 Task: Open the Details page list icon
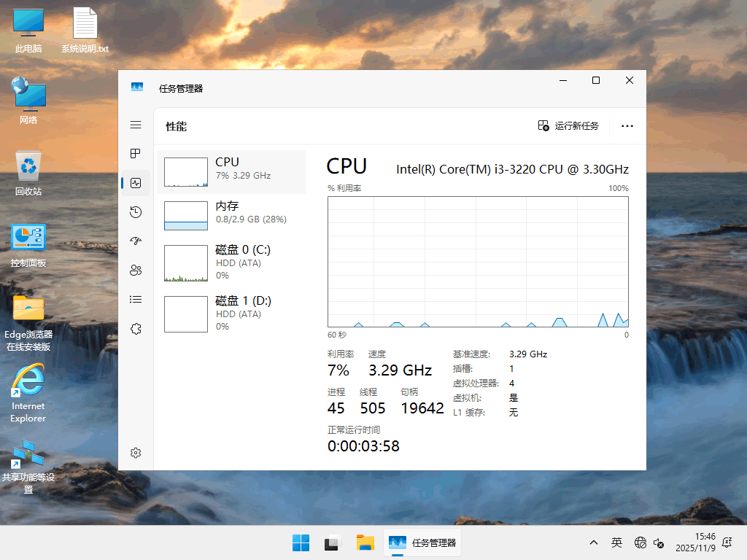pyautogui.click(x=136, y=300)
